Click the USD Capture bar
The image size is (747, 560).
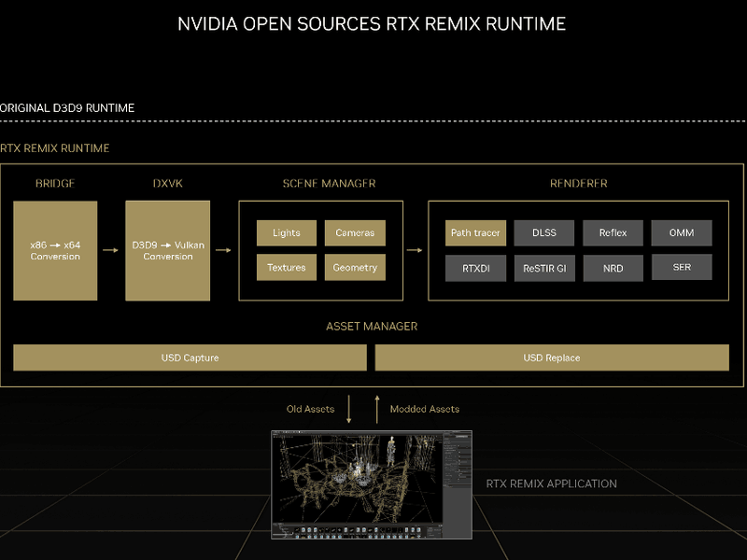[190, 357]
